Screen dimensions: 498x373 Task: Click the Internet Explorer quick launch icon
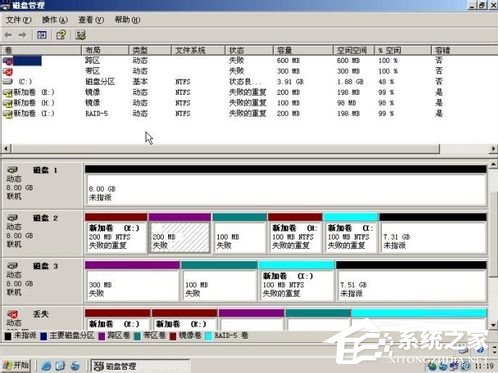coord(46,366)
